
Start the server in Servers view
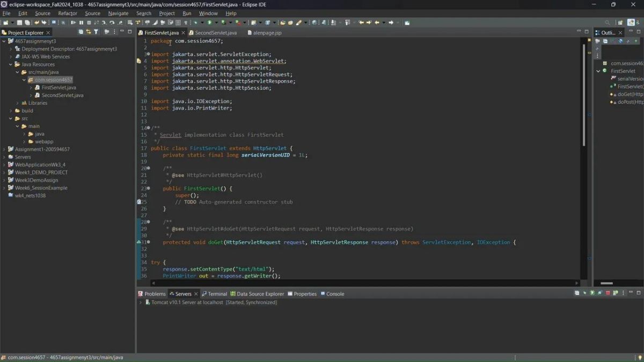coord(592,293)
